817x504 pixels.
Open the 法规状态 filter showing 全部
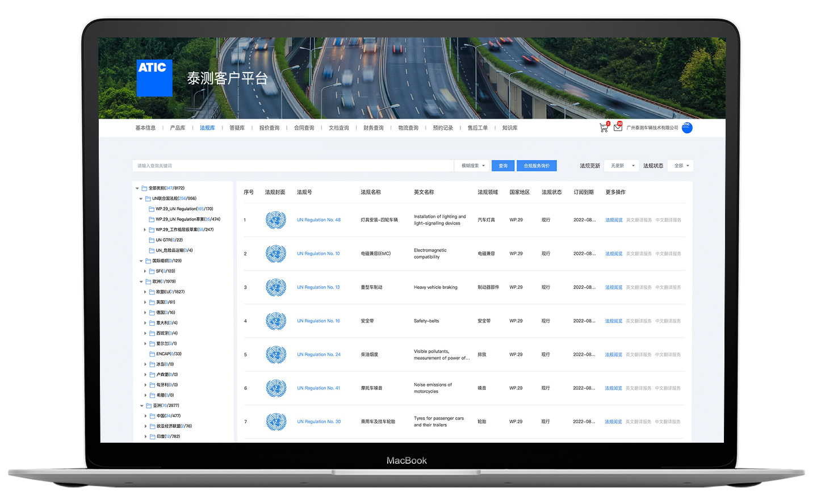click(680, 165)
